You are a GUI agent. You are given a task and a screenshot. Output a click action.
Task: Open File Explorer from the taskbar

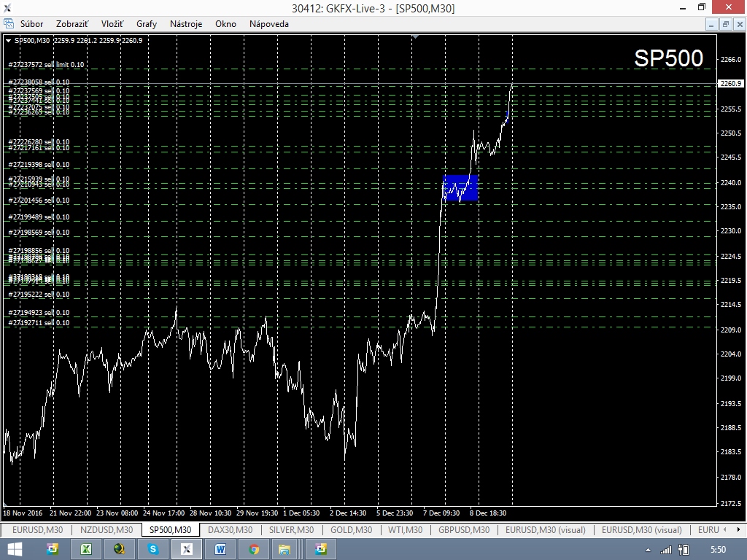coord(285,549)
